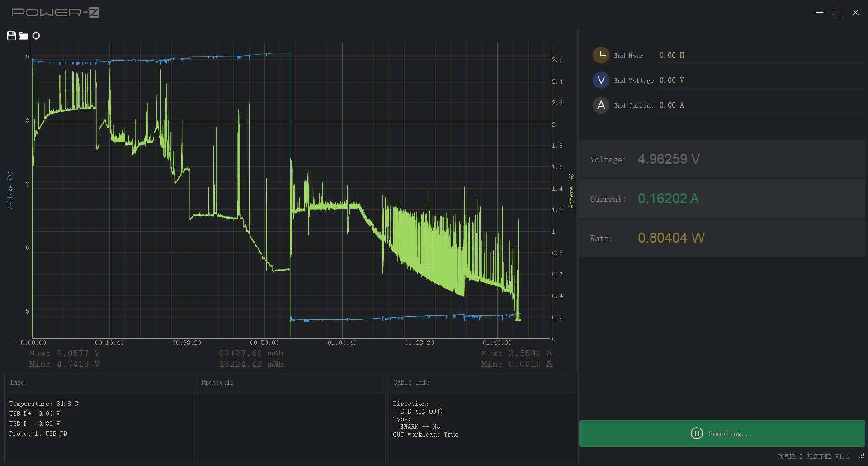Screen dimensions: 868x466
Task: Click the save data floppy disk icon
Action: [x=12, y=36]
